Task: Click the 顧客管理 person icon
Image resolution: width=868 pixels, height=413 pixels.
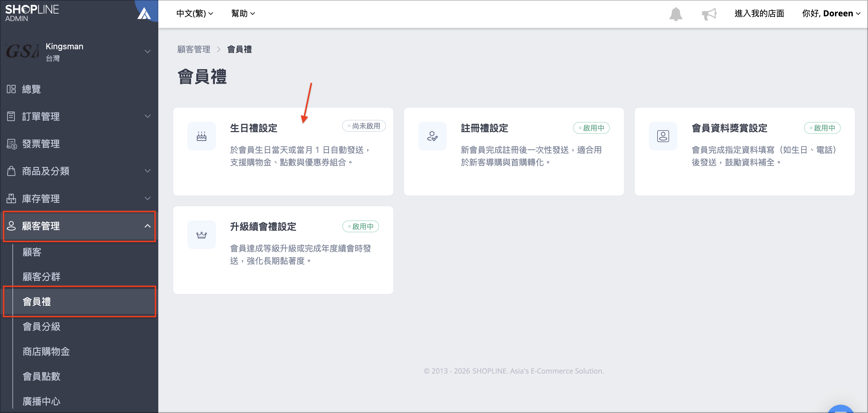Action: [x=11, y=226]
